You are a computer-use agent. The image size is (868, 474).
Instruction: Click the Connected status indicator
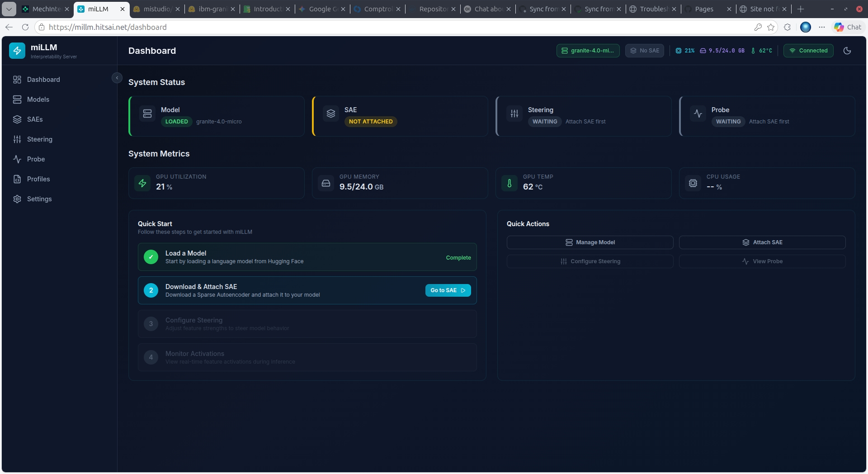[808, 51]
